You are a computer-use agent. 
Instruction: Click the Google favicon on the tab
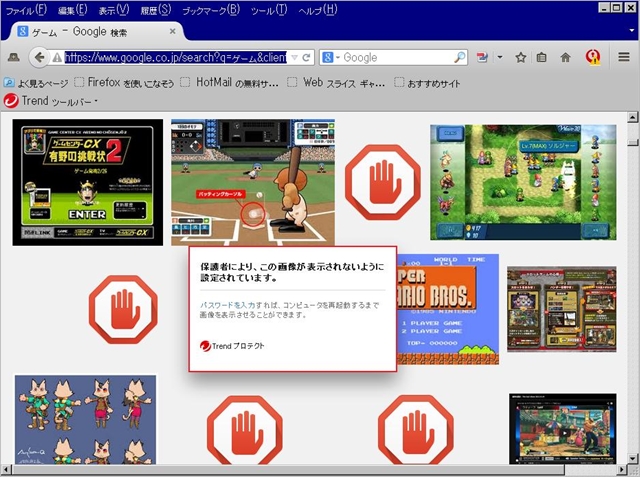click(x=22, y=31)
